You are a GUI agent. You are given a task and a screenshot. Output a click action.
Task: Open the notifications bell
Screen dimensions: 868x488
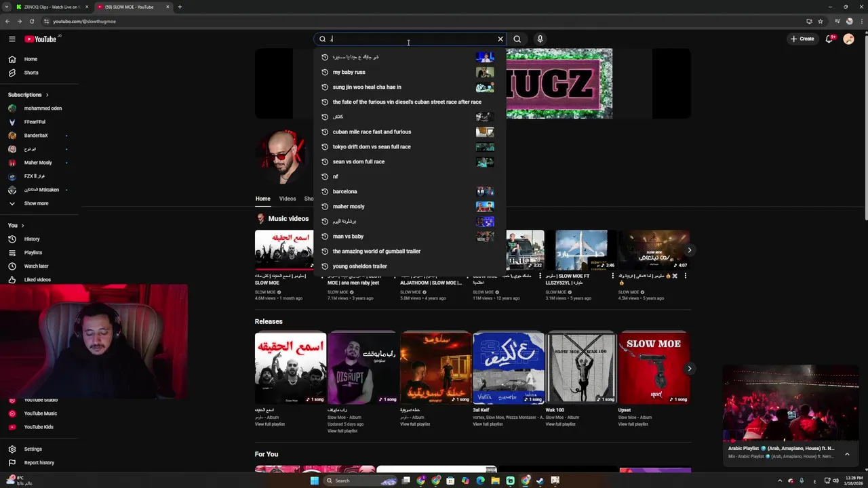click(x=829, y=39)
